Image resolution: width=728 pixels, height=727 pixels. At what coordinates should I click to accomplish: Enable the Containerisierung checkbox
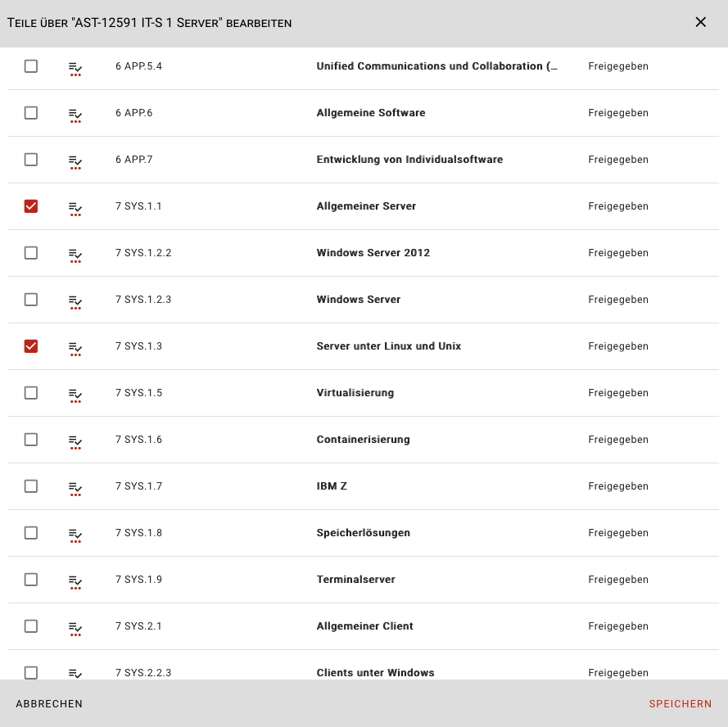click(31, 440)
